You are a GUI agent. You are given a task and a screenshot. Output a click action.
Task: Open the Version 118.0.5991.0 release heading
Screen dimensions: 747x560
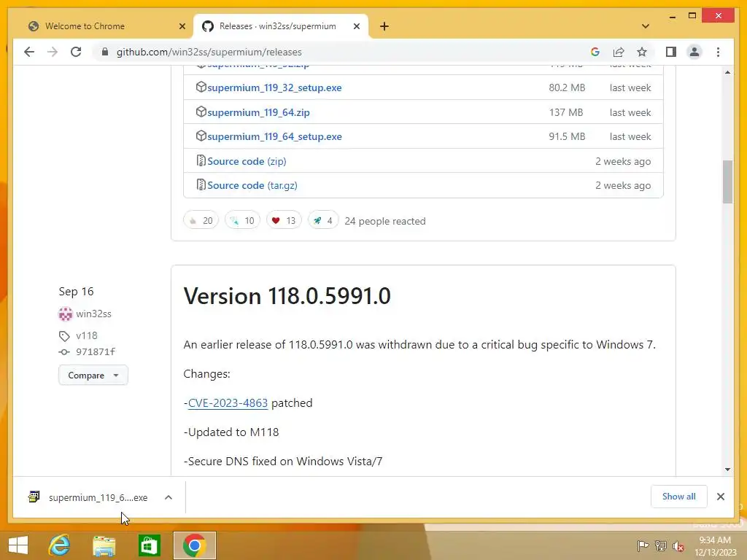[x=287, y=296]
